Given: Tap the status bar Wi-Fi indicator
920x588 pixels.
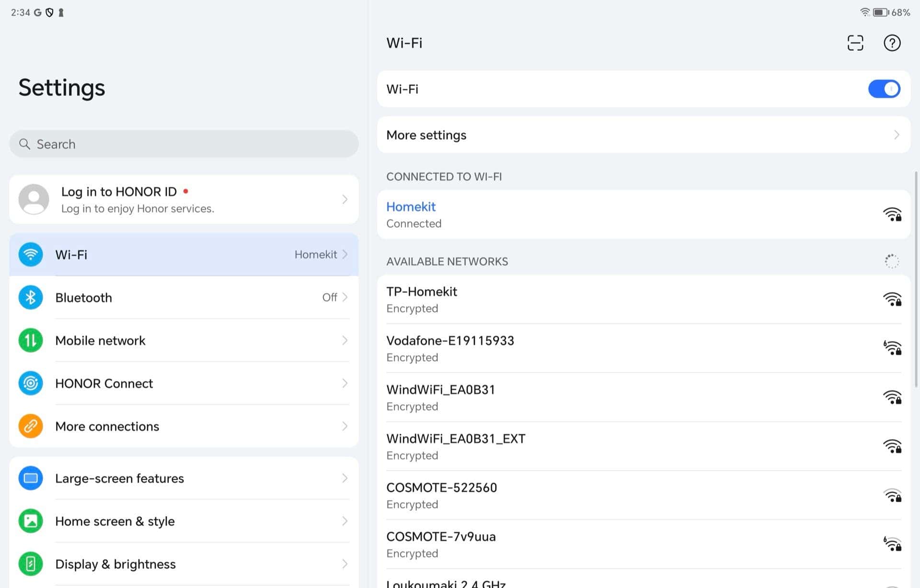Looking at the screenshot, I should point(864,12).
